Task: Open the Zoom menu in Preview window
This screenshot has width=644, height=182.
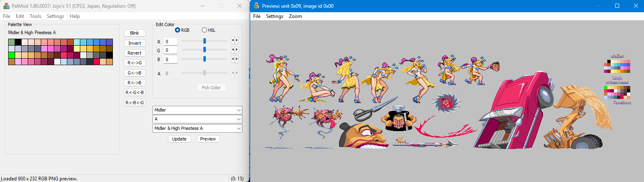Action: (x=295, y=16)
